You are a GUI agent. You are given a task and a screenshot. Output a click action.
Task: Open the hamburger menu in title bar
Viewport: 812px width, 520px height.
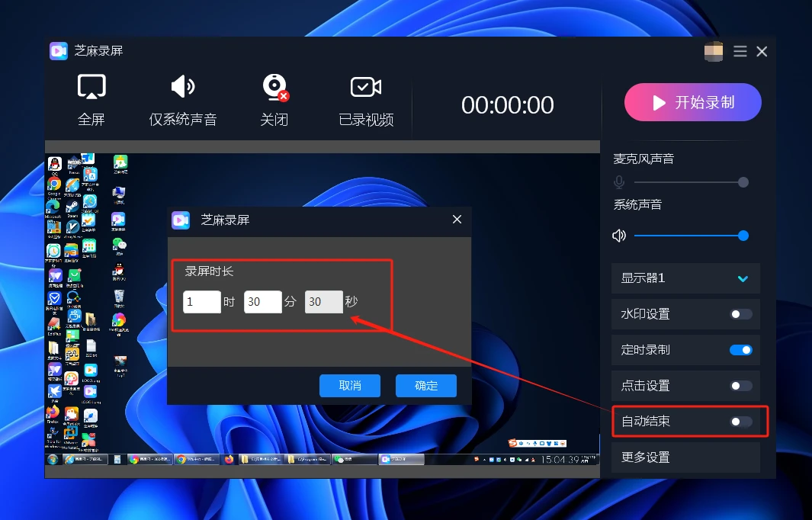(x=740, y=51)
